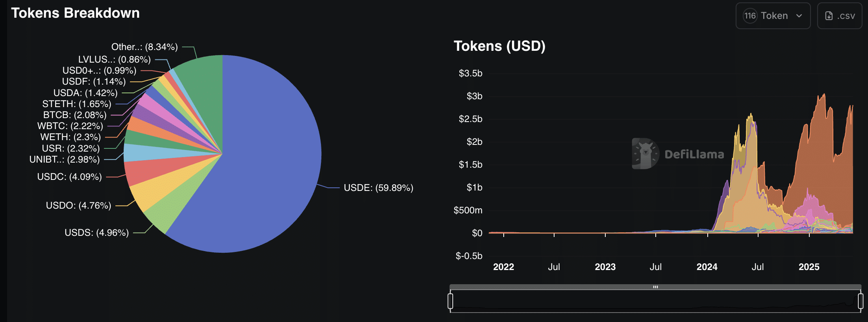Viewport: 868px width, 322px height.
Task: Open the 116 Token dropdown
Action: pos(773,16)
